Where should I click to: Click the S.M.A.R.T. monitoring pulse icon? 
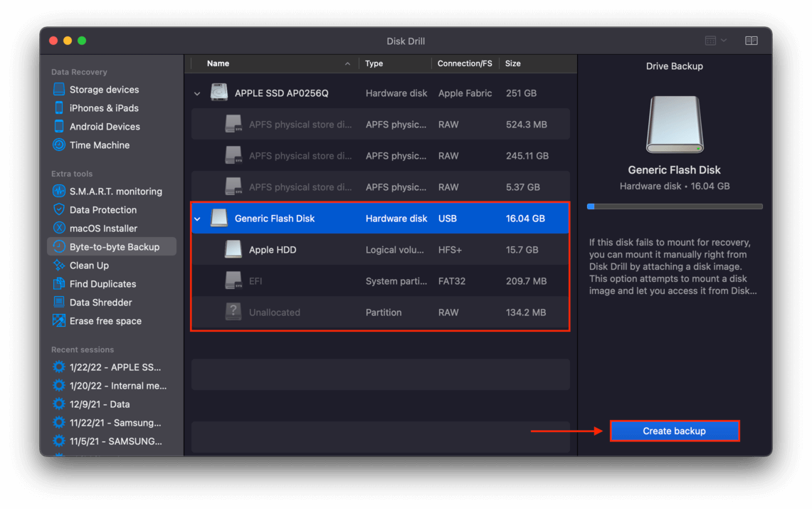[59, 191]
